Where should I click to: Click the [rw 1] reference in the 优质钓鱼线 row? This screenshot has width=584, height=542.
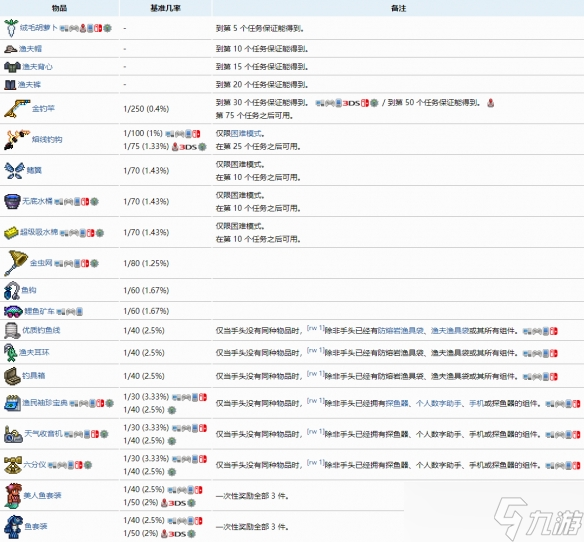click(x=315, y=328)
